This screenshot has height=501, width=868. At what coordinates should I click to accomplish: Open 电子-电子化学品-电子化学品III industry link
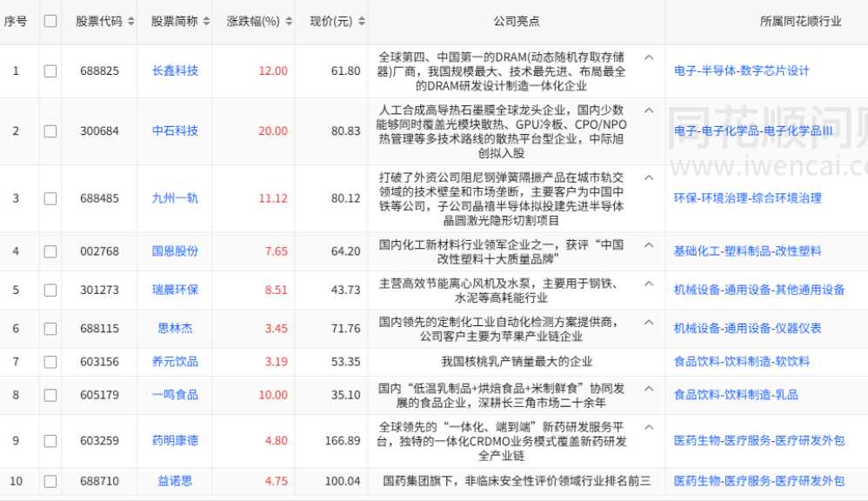coord(753,131)
